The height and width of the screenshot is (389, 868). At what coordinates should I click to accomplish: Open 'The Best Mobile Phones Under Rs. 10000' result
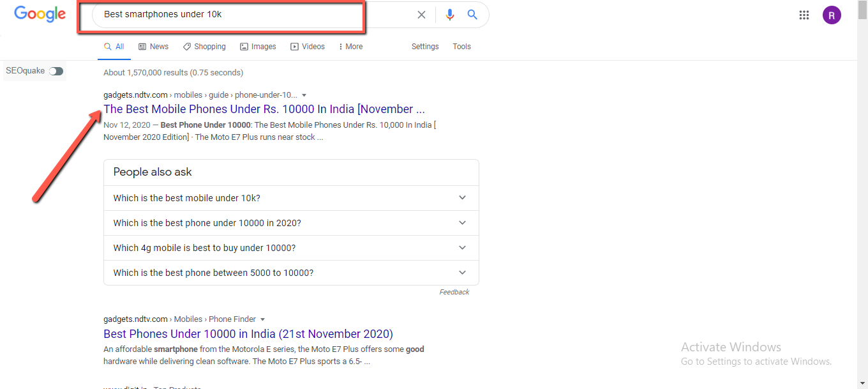pyautogui.click(x=264, y=109)
